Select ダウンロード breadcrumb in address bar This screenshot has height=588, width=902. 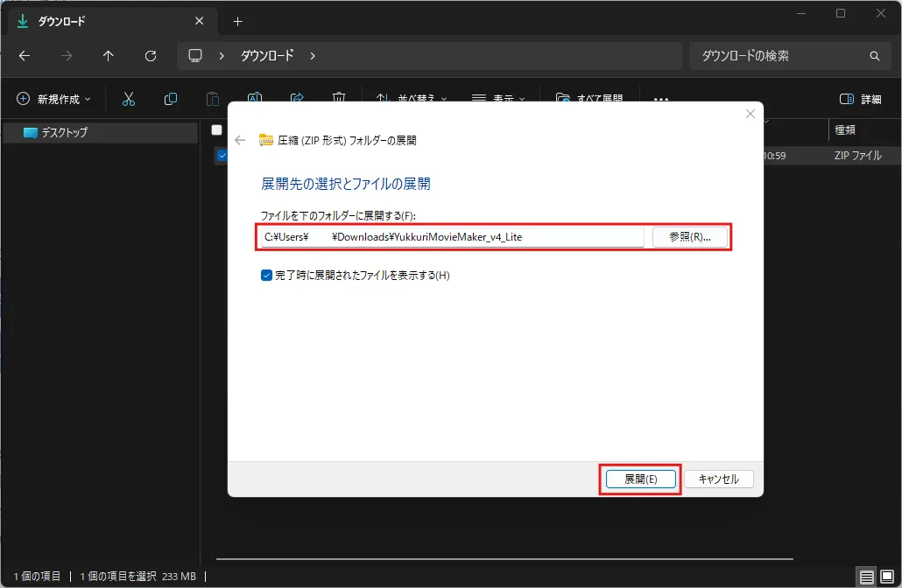click(x=267, y=56)
